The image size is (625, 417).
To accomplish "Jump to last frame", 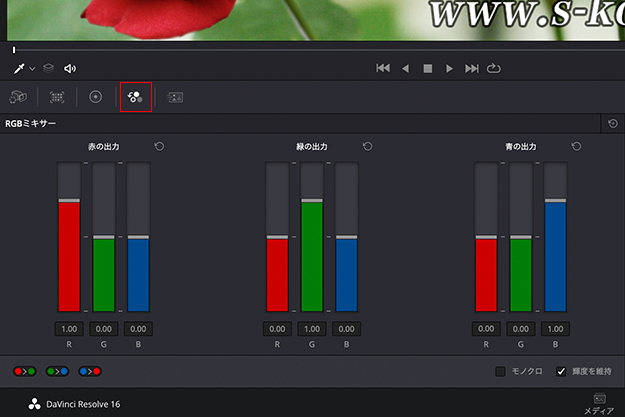I will pos(472,69).
